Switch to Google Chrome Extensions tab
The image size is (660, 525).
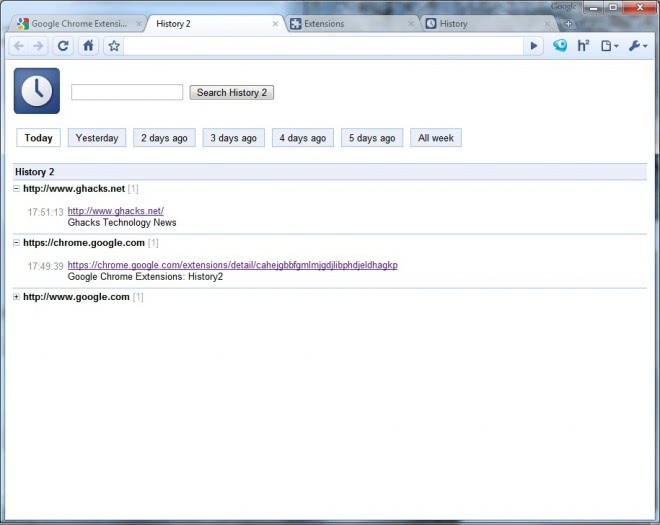[x=76, y=24]
